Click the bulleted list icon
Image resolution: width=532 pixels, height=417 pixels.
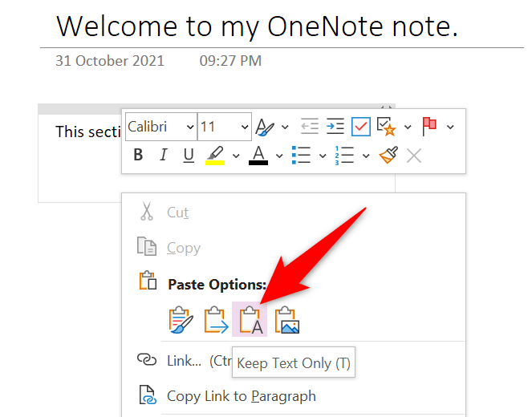[x=301, y=156]
